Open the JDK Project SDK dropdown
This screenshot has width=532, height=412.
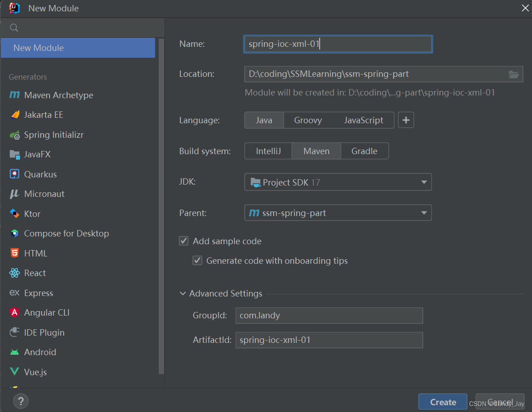coord(338,182)
